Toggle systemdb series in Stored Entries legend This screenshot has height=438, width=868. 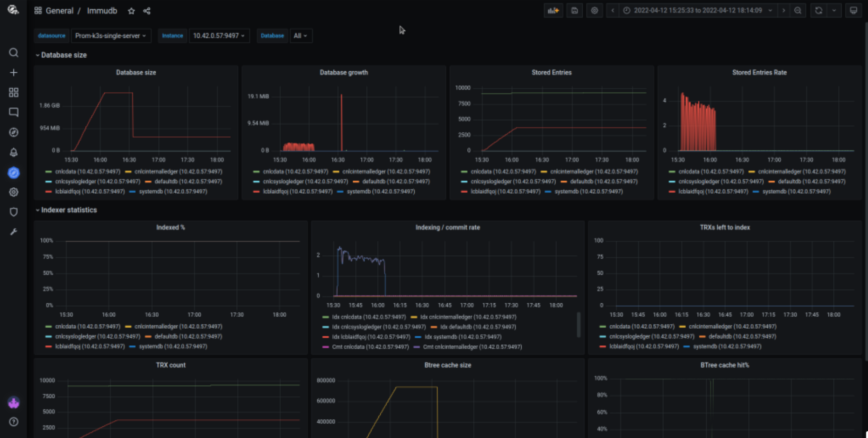tap(588, 191)
